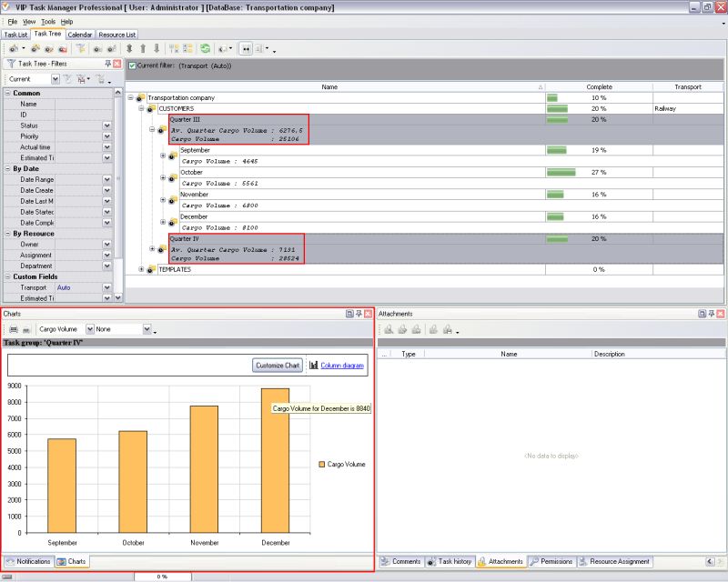Click the folder icon beside CUSTOMERS

(x=151, y=108)
